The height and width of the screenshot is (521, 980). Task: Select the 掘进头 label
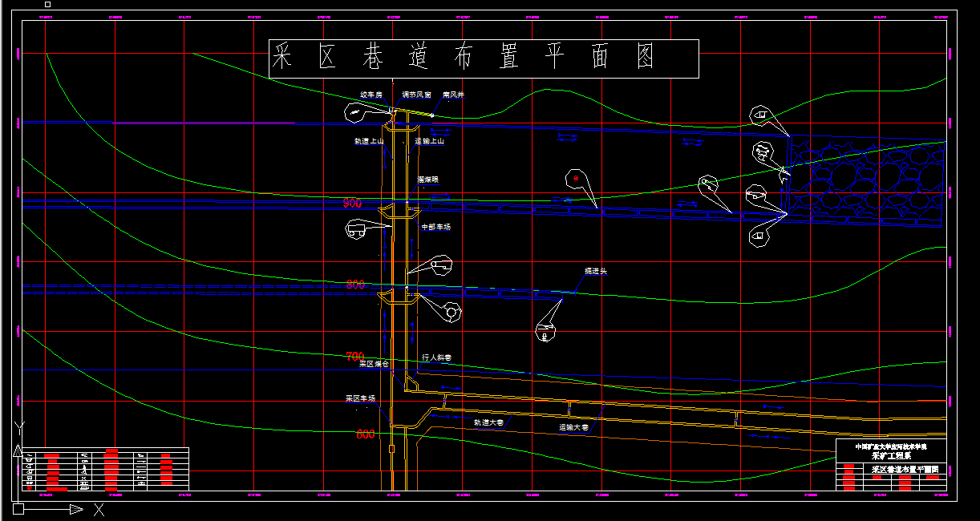pyautogui.click(x=596, y=271)
